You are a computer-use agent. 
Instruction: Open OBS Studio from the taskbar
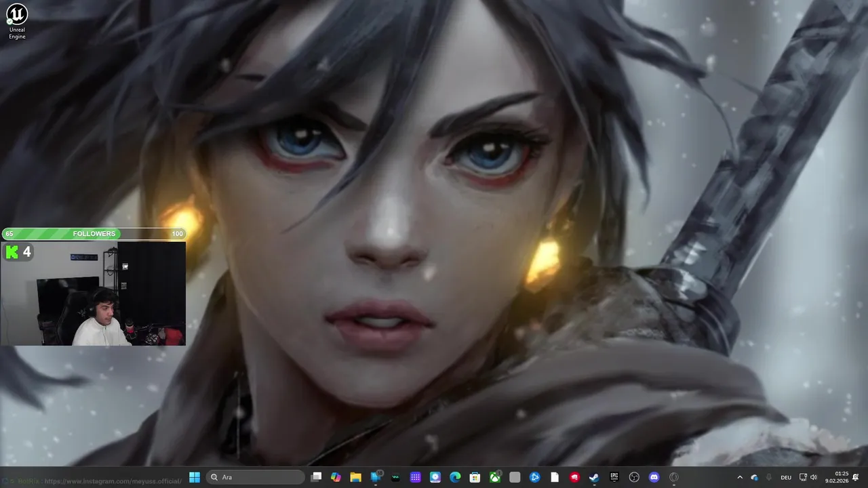[x=634, y=477]
